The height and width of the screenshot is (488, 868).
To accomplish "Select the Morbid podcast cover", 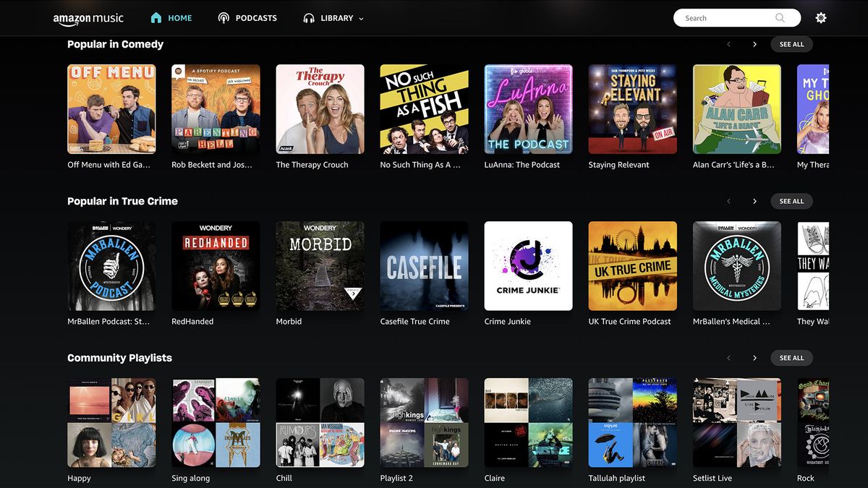I will [x=320, y=265].
